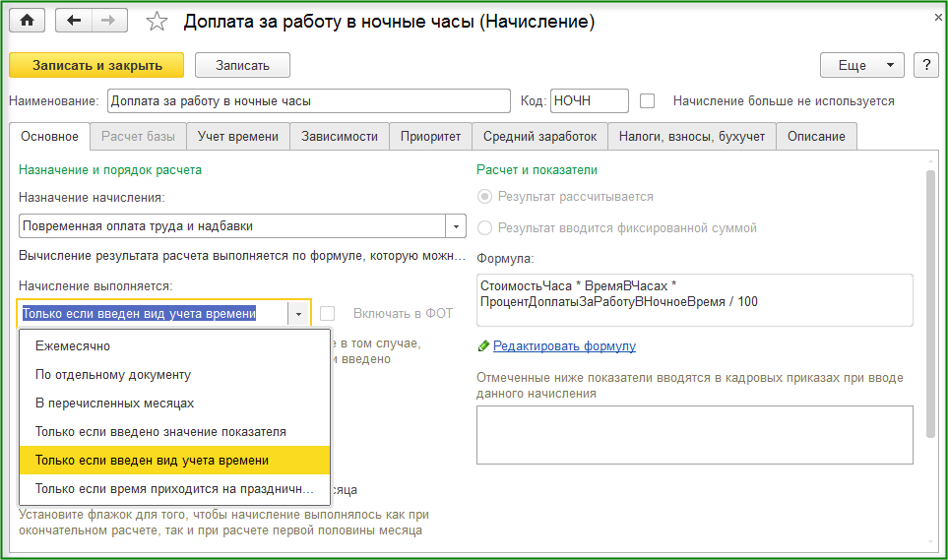Select 'Результат вводится фиксированной суммой' radio

[484, 227]
